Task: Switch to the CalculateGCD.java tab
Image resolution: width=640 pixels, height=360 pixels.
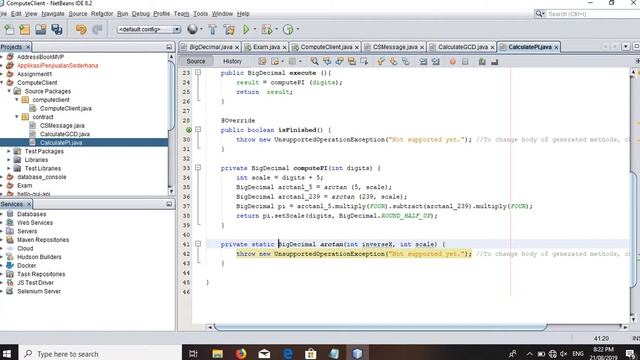Action: click(463, 47)
